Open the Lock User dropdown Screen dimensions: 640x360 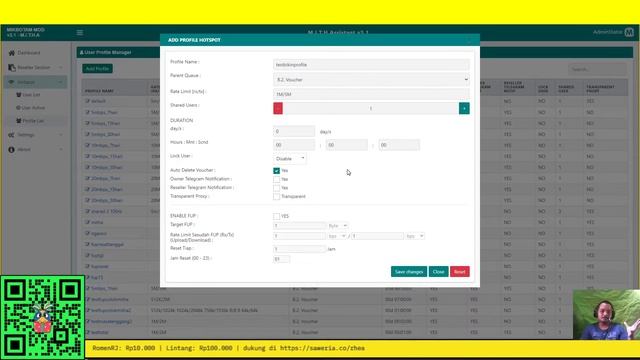(x=289, y=158)
